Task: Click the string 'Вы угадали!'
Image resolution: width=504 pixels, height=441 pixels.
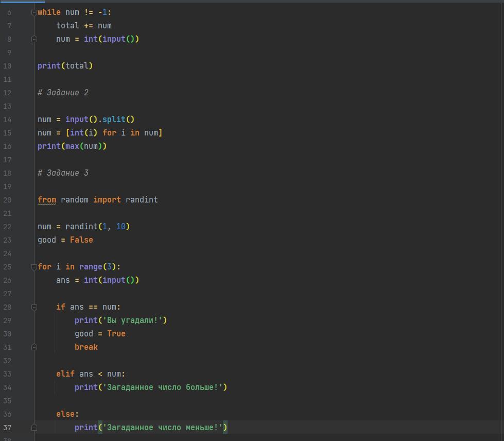Action: coord(132,320)
